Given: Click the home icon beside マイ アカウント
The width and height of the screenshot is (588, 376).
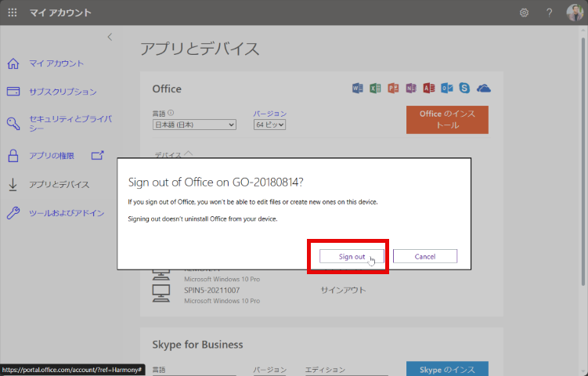Looking at the screenshot, I should point(13,63).
